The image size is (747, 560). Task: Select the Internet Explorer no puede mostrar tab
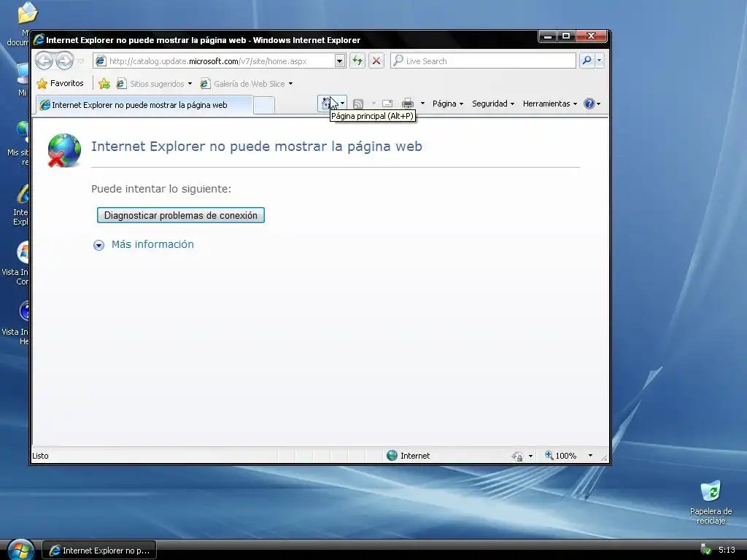(x=144, y=105)
